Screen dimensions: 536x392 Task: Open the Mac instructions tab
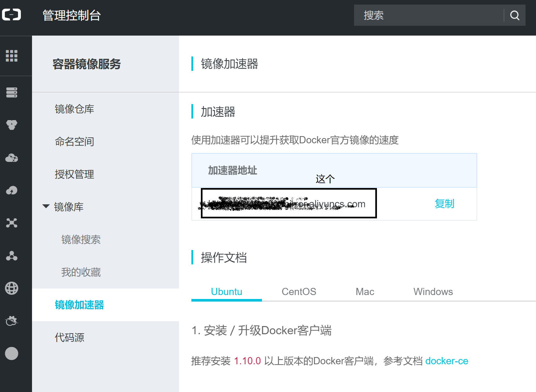coord(365,291)
